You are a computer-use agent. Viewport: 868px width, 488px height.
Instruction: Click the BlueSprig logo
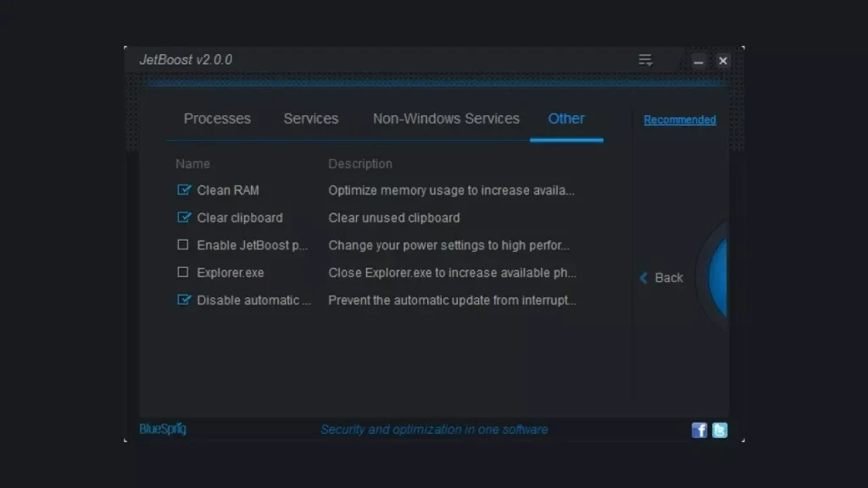pyautogui.click(x=163, y=429)
